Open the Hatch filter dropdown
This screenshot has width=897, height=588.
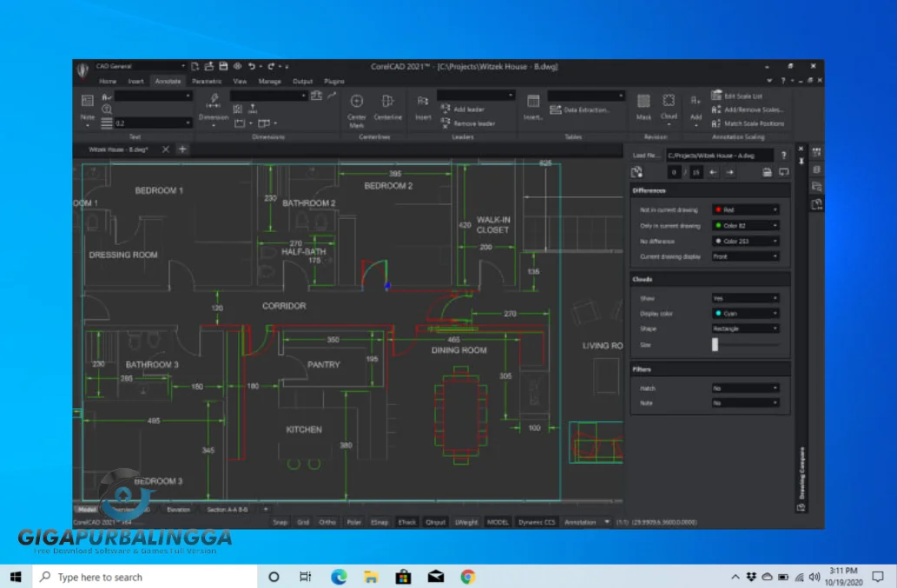[x=744, y=387]
